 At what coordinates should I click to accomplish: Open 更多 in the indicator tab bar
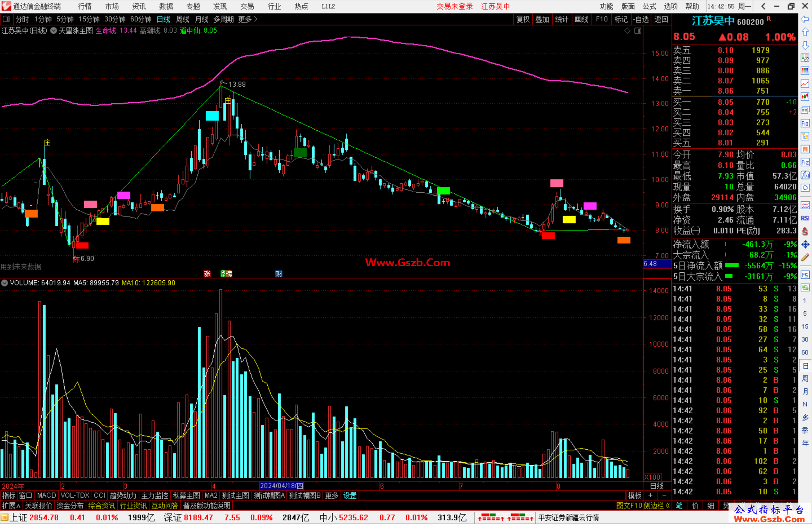coord(332,495)
